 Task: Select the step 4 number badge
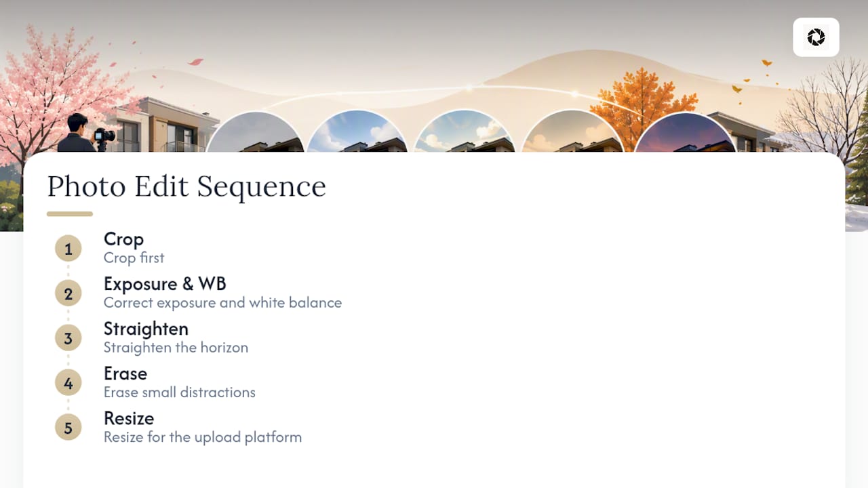click(x=68, y=383)
